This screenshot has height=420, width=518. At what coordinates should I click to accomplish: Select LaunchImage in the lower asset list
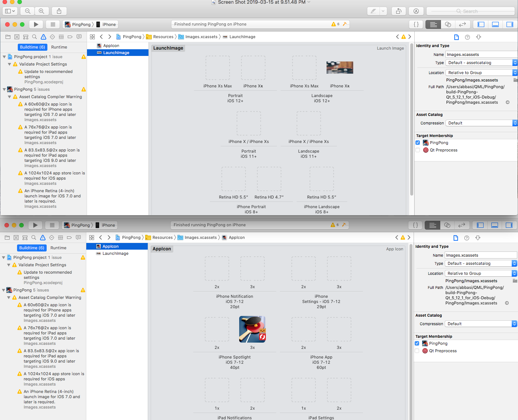coord(117,253)
